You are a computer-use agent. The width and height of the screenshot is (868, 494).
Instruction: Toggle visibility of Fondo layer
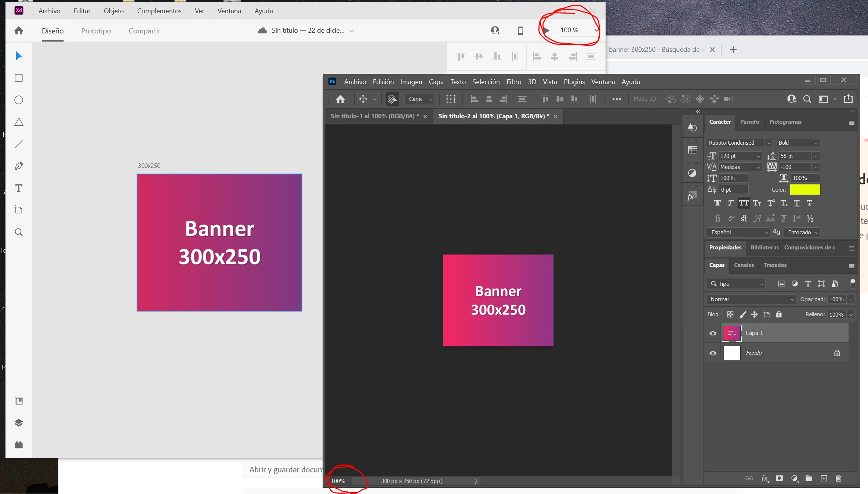click(x=713, y=353)
